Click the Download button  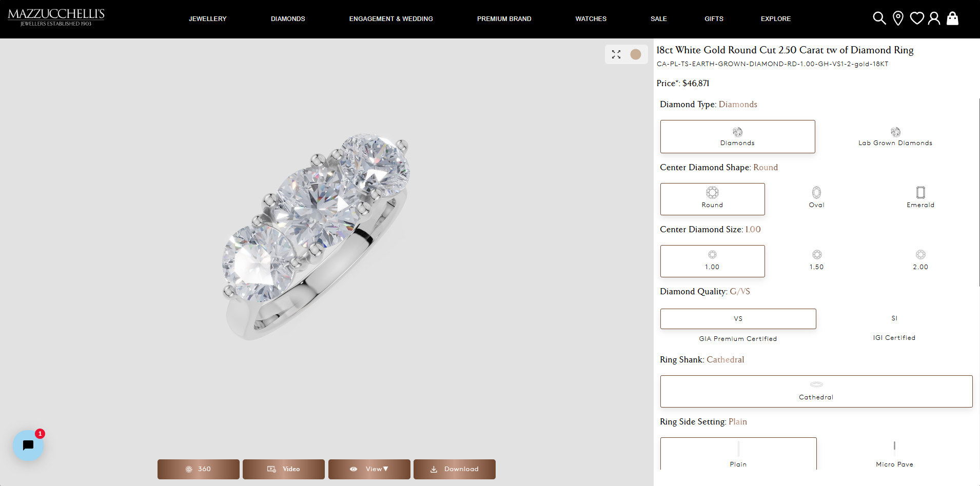(x=455, y=469)
